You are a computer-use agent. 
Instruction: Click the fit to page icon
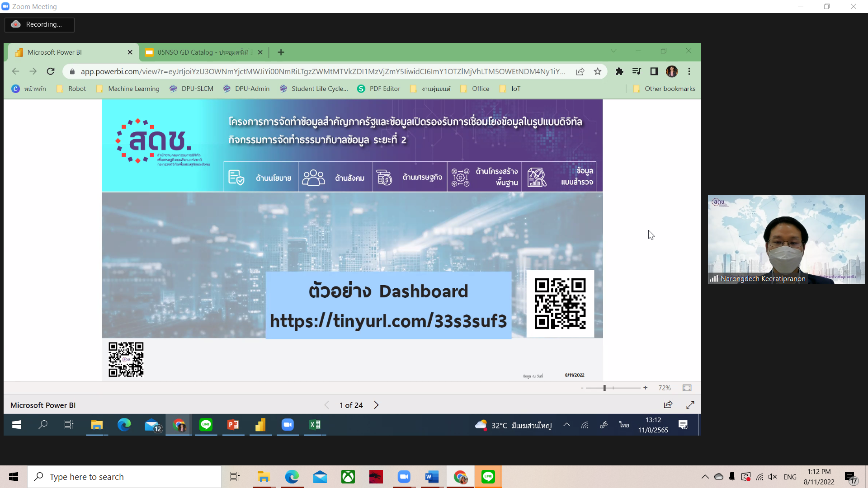(x=687, y=388)
